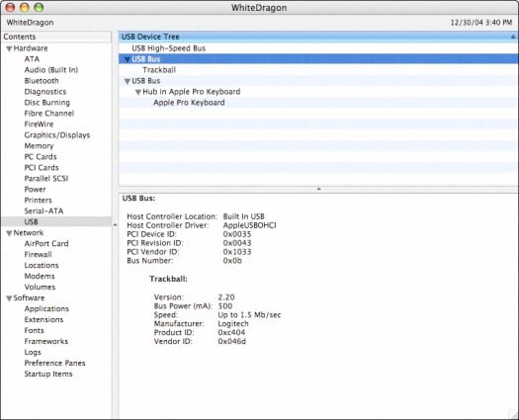The width and height of the screenshot is (519, 420).
Task: Collapse Hub in Apple Pro Keyboard triangle
Action: tap(138, 92)
